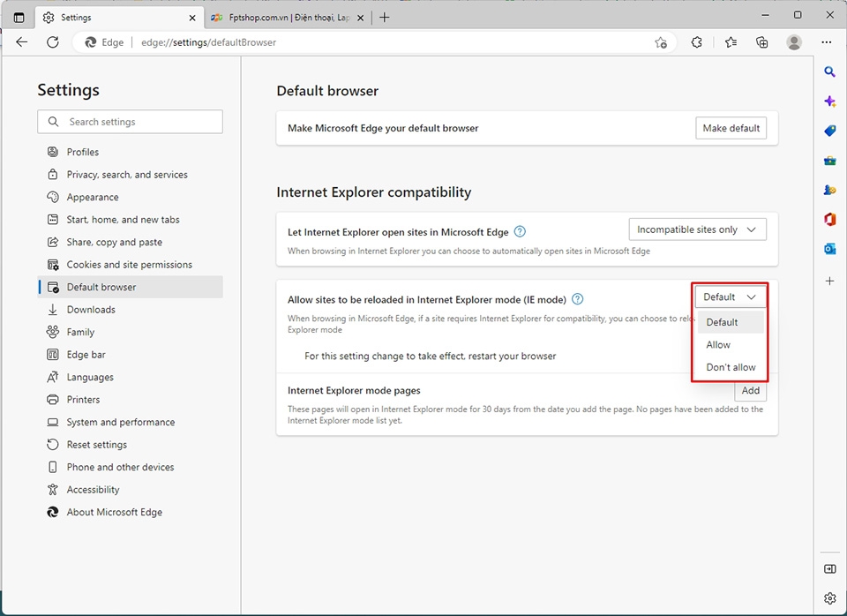Close the Settings tab
Image resolution: width=847 pixels, height=616 pixels.
coord(192,18)
